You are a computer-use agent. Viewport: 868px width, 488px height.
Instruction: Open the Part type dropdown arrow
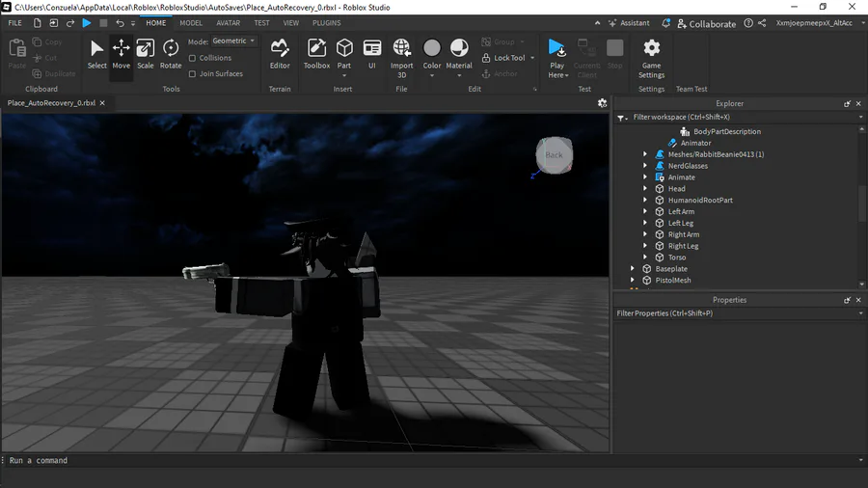344,75
